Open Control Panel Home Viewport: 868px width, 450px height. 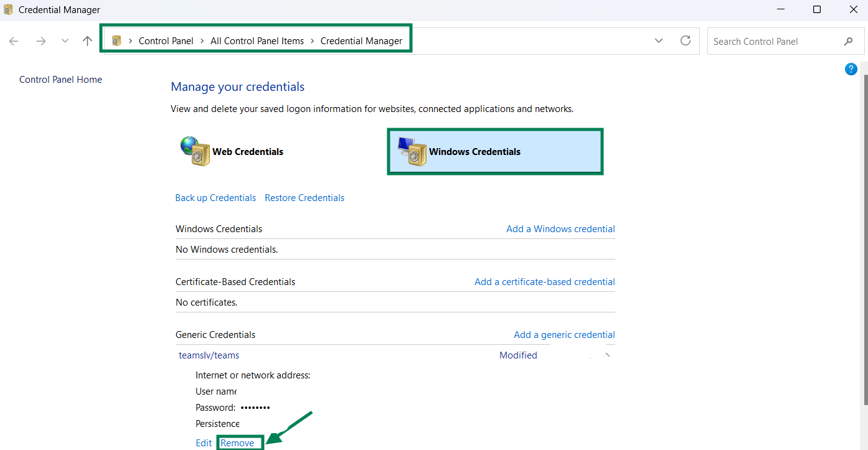pyautogui.click(x=60, y=80)
